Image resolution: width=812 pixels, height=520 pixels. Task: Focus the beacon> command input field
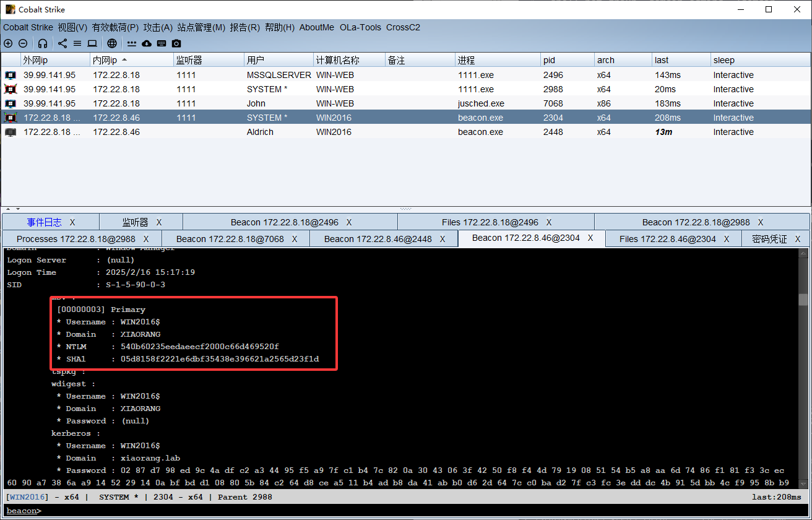coord(425,511)
